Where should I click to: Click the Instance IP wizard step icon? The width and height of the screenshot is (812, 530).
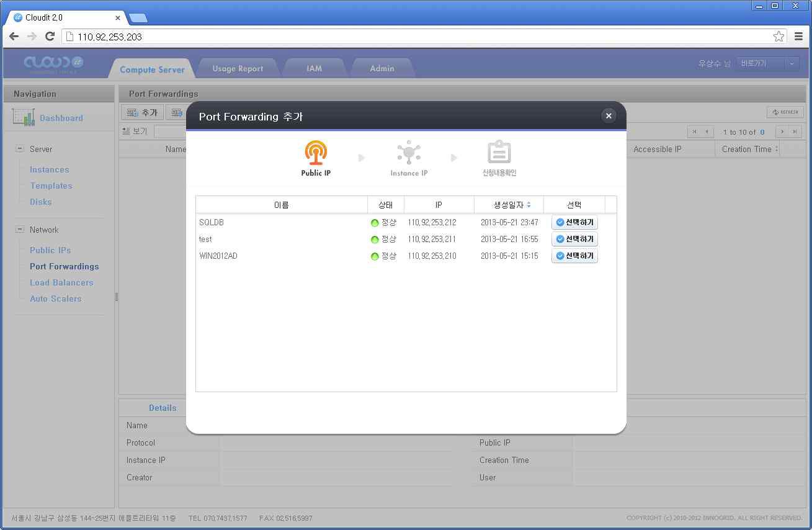[409, 153]
